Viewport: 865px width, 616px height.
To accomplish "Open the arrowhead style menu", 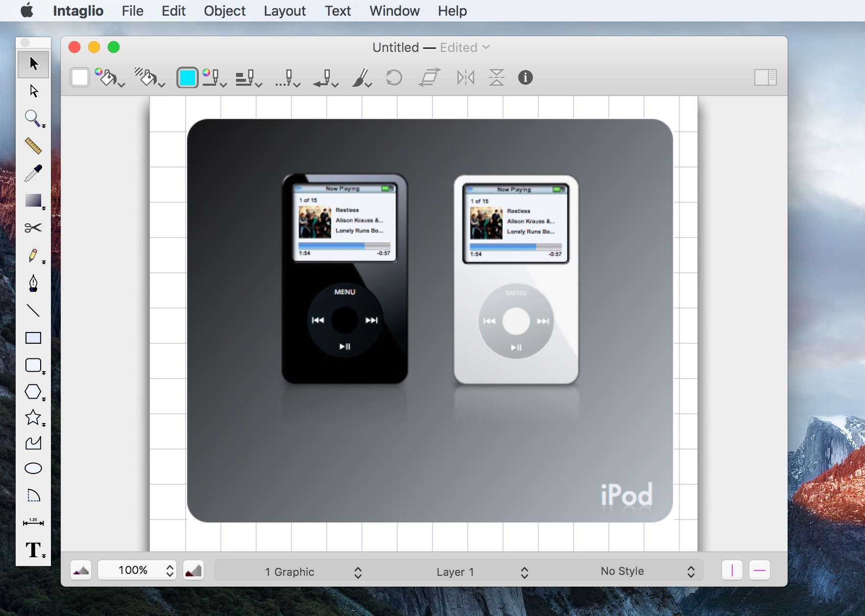I will tap(326, 77).
